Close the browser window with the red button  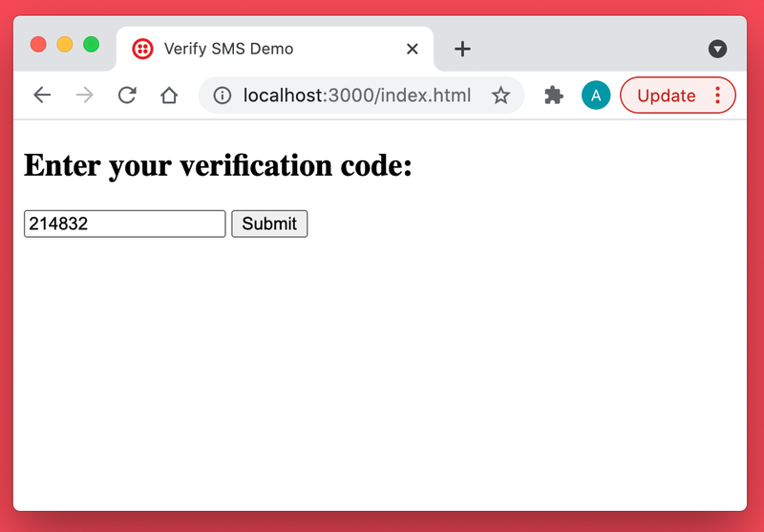[38, 44]
